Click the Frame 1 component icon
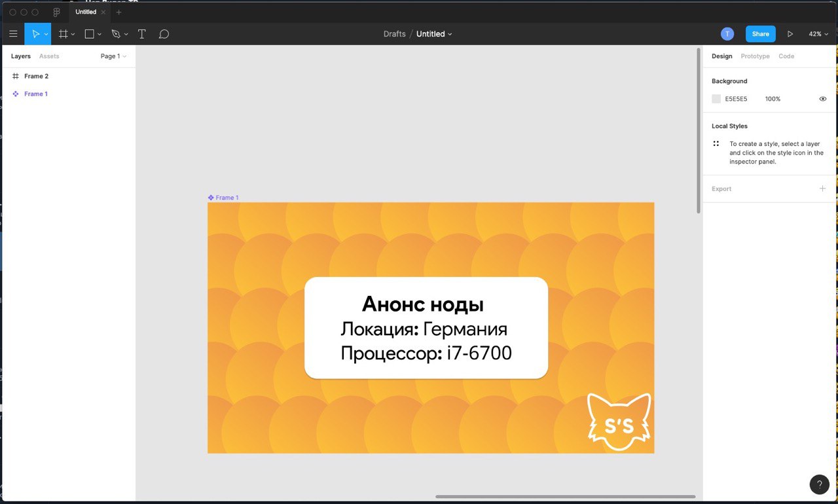The height and width of the screenshot is (504, 838). [16, 94]
